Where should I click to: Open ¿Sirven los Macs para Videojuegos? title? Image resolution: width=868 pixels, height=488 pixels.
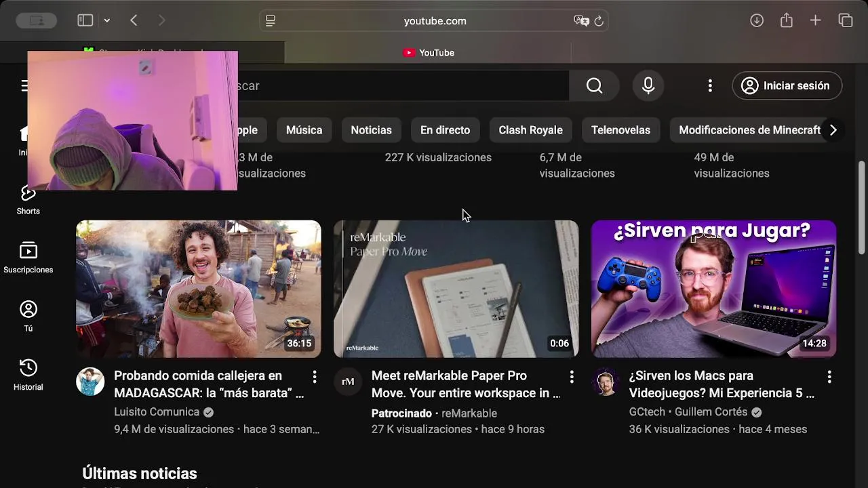722,384
